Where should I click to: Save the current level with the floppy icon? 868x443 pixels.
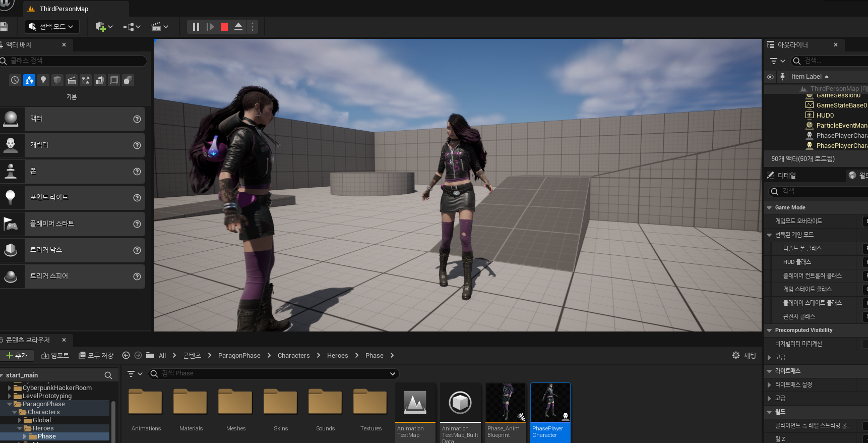pyautogui.click(x=4, y=27)
